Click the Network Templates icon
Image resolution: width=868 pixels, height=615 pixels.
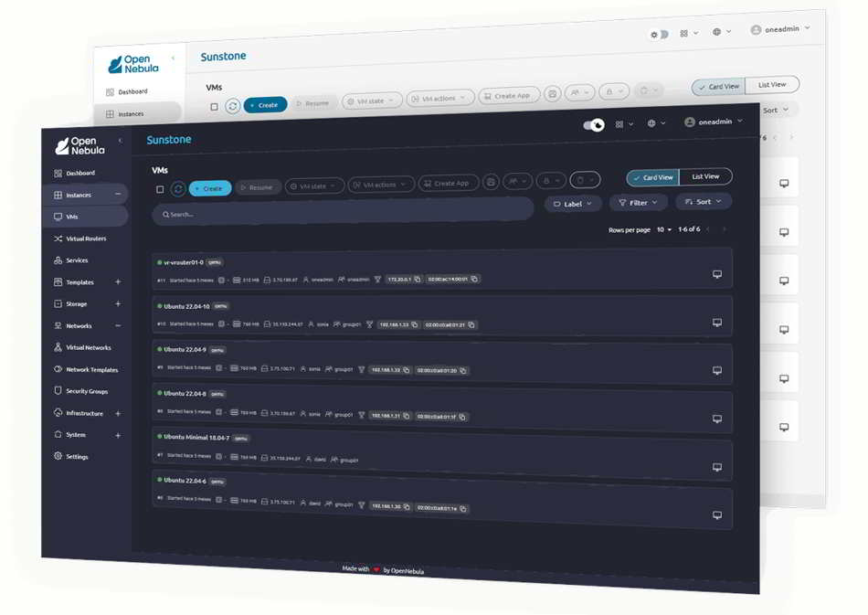pos(58,369)
